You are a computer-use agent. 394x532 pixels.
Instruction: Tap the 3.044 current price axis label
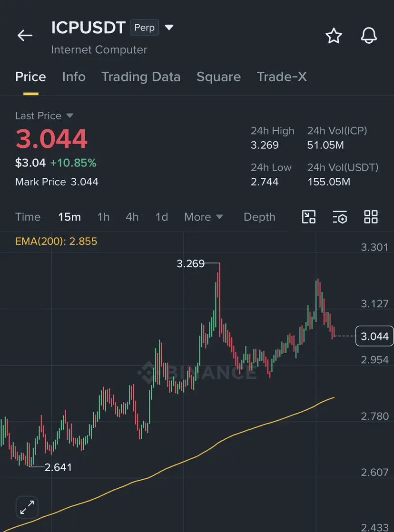click(374, 336)
